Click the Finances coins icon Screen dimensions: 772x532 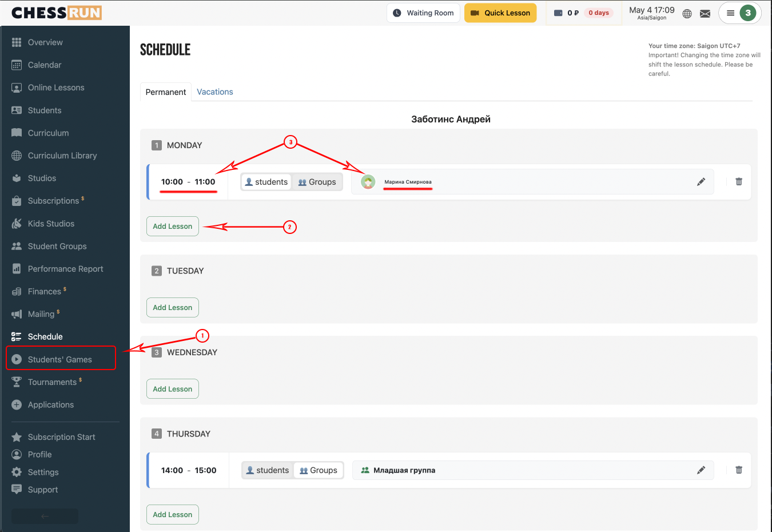(17, 292)
